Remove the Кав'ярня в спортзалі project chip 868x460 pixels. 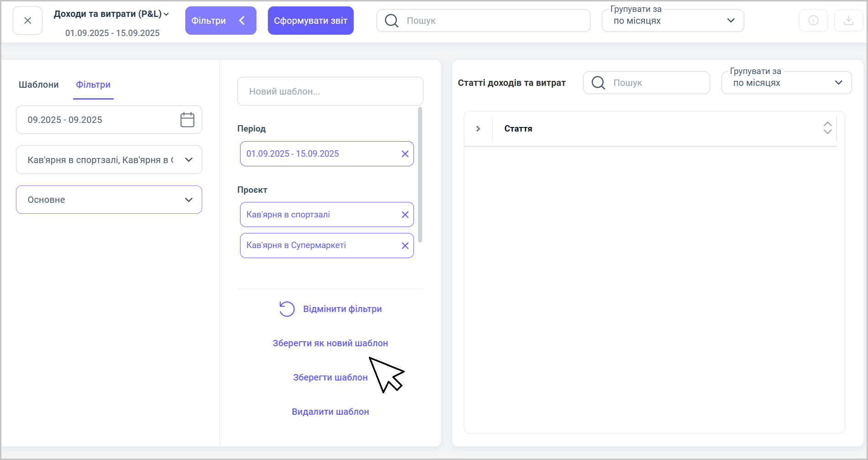click(x=405, y=215)
